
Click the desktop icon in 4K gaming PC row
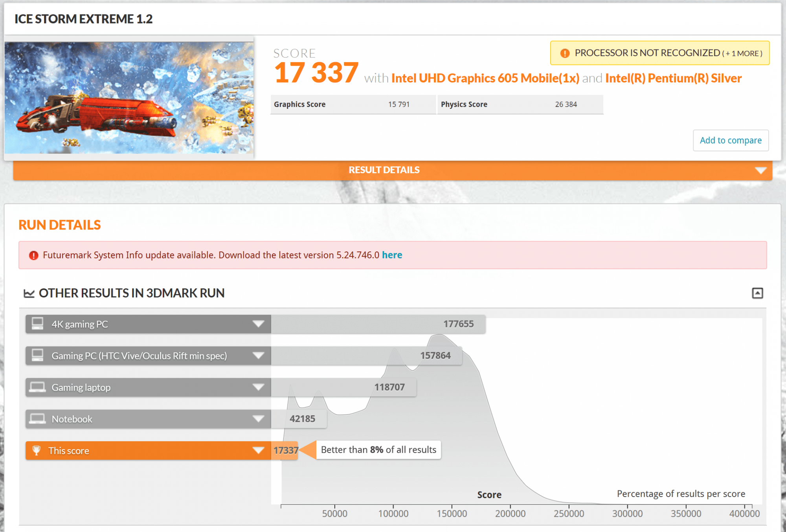[37, 324]
